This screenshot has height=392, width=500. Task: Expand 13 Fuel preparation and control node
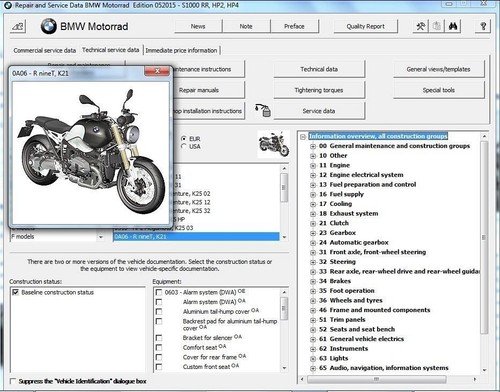point(313,185)
